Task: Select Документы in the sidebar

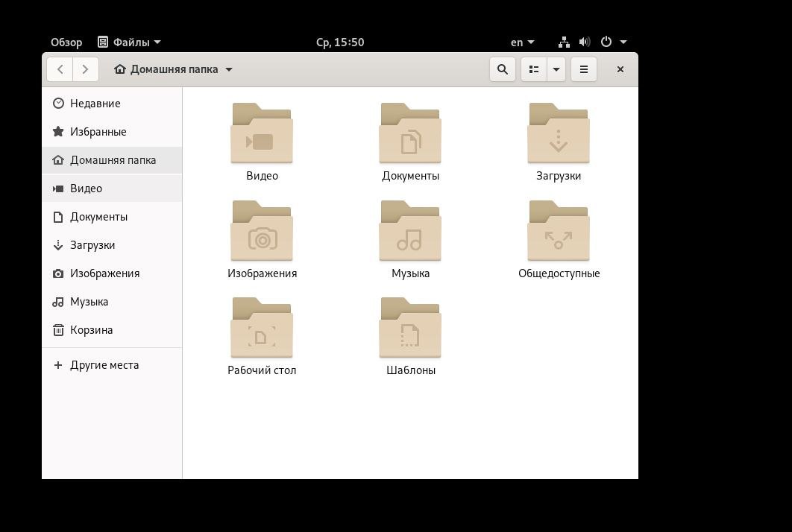Action: tap(112, 217)
